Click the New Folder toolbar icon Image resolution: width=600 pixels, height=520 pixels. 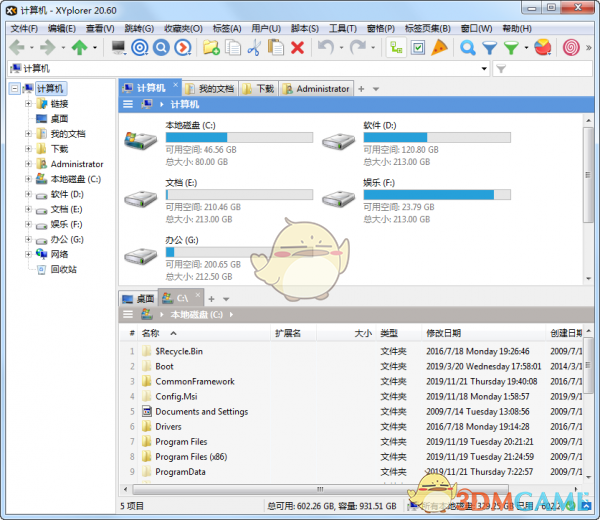coord(210,47)
